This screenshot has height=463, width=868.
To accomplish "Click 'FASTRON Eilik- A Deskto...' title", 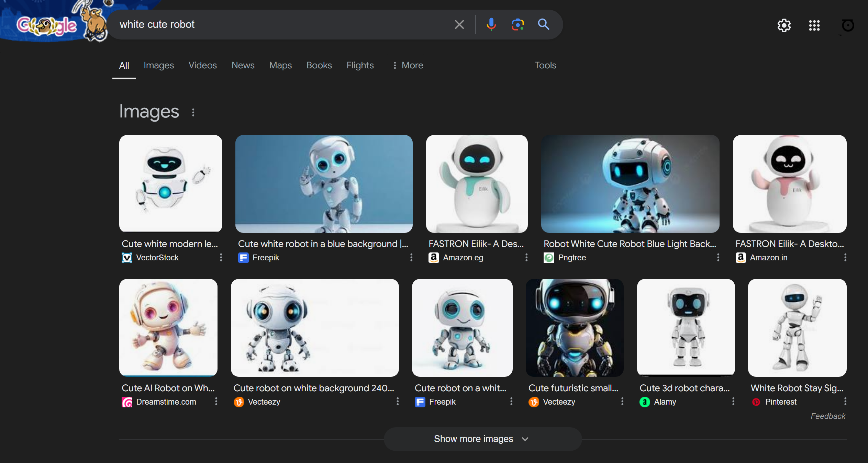I will point(790,244).
